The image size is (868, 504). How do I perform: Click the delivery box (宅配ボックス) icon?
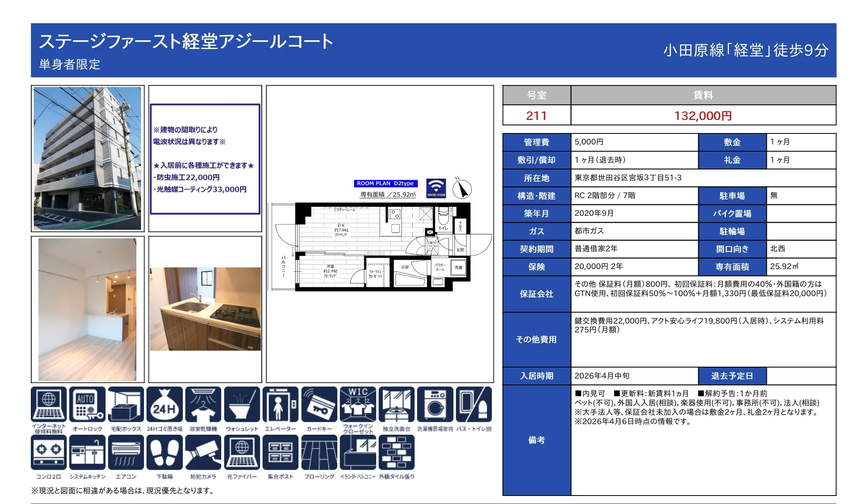[126, 404]
